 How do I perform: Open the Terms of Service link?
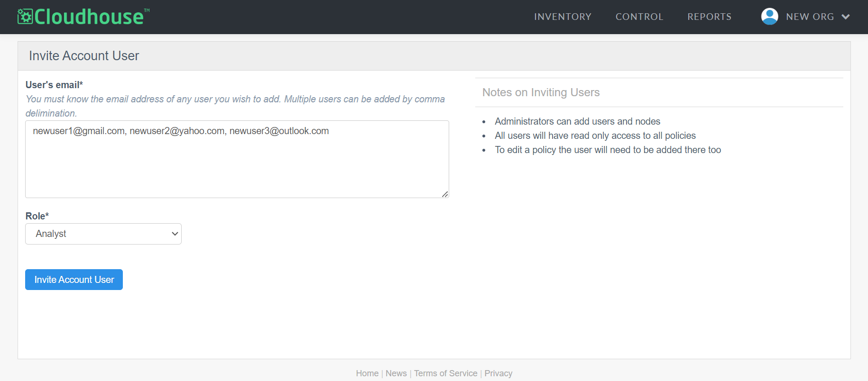[x=445, y=373]
